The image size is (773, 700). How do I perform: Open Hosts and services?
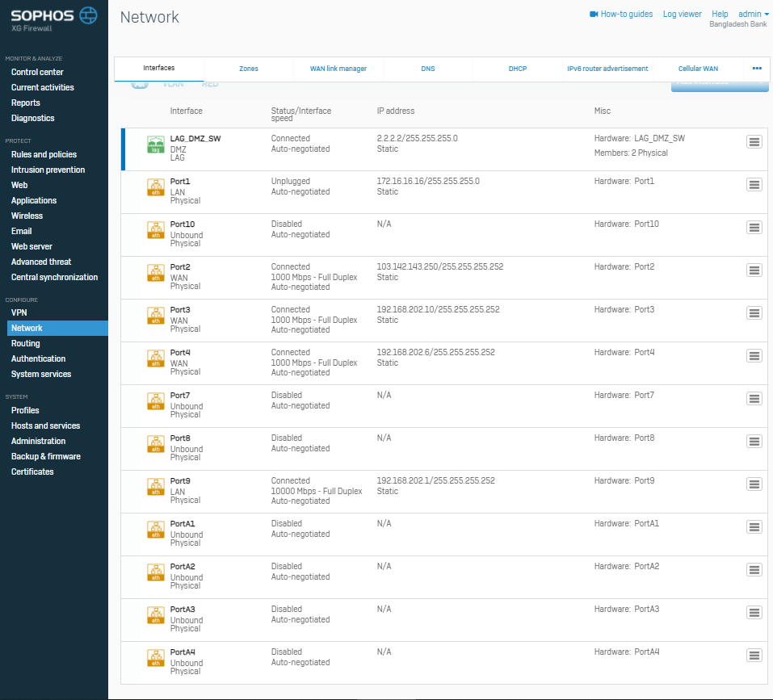46,425
